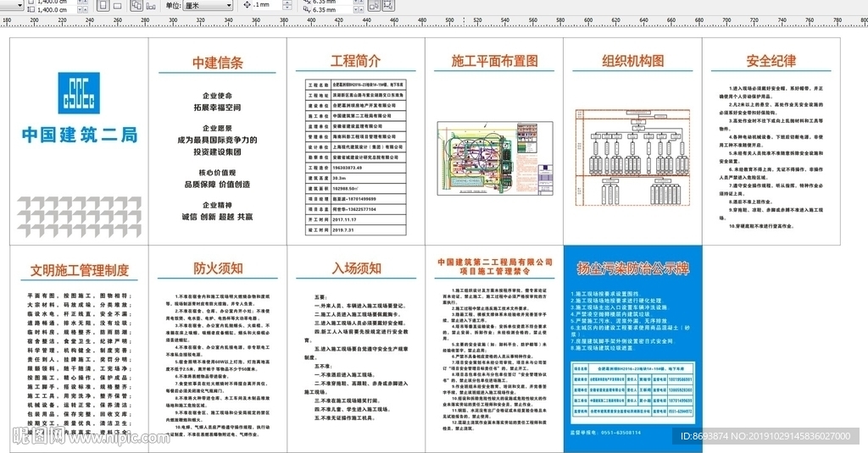This screenshot has height=453, width=868.
Task: Select landscape page orientation button
Action: (x=117, y=6)
